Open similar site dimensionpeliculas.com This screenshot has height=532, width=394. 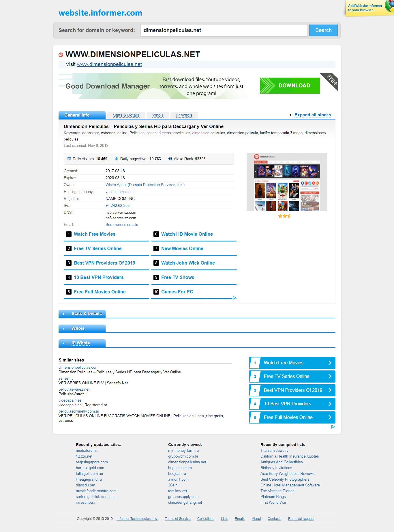78,368
